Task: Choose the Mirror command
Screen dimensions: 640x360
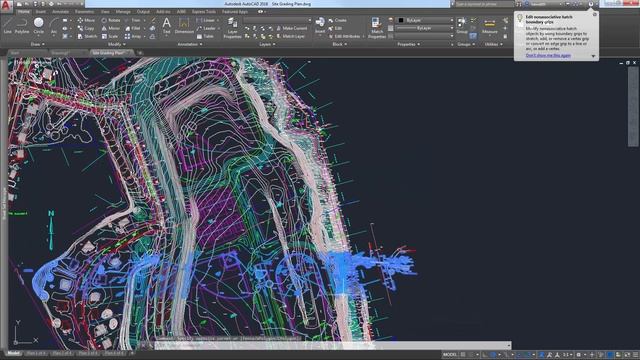Action: [111, 28]
